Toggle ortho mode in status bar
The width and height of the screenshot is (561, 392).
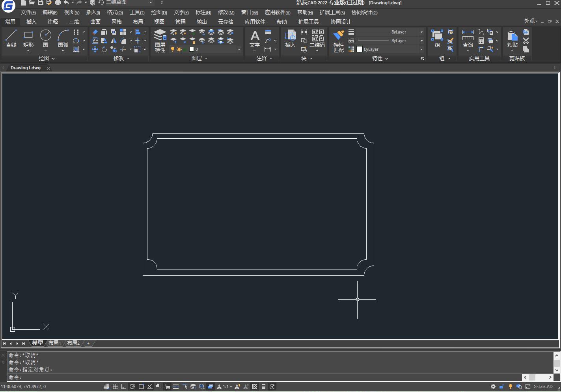coord(124,386)
